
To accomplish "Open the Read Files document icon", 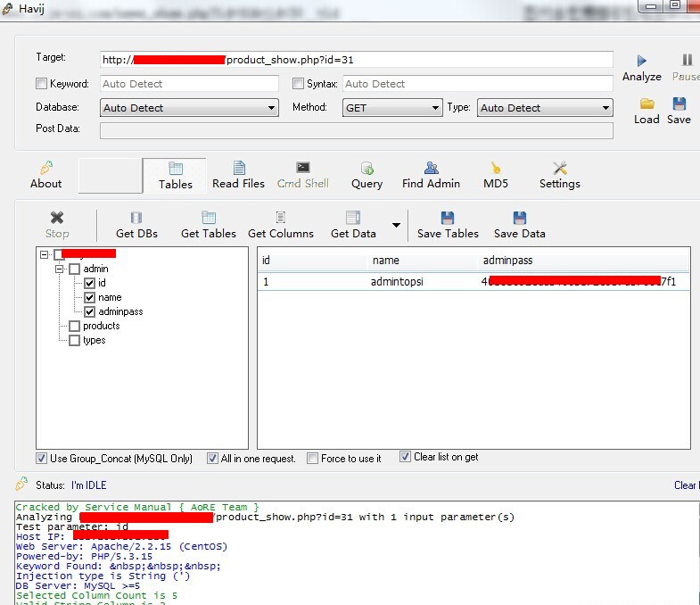I will [x=239, y=168].
